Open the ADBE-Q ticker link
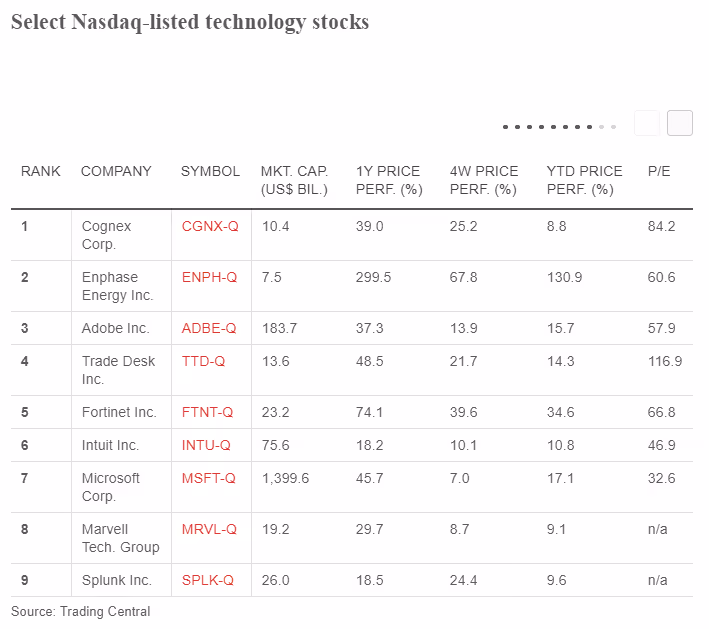709x629 pixels. [209, 328]
